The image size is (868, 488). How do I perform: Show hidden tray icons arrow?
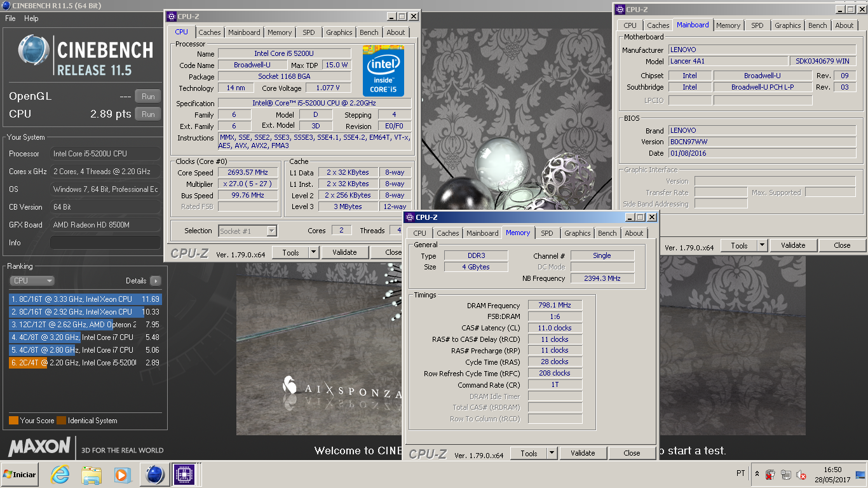coord(757,474)
